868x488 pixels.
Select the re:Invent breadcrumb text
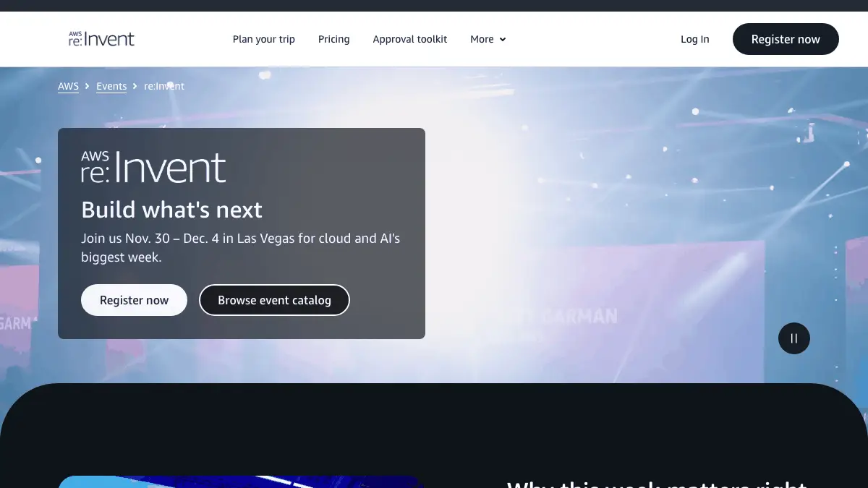[x=164, y=86]
